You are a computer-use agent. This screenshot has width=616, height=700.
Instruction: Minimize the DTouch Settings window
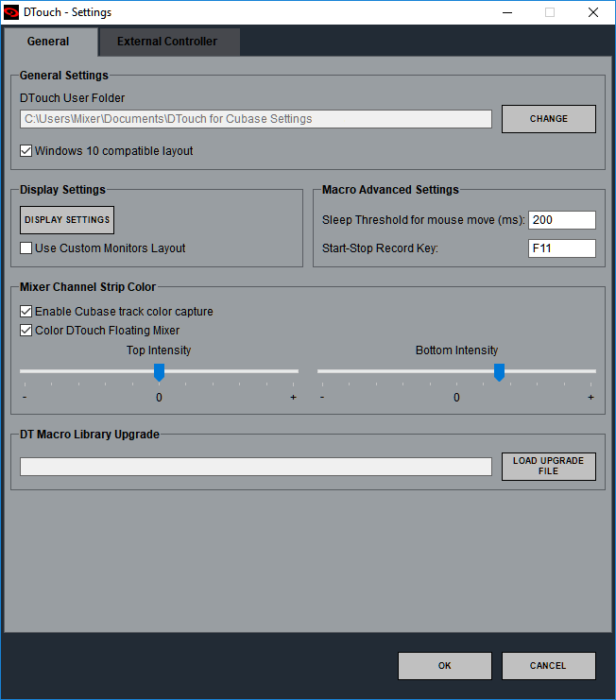click(x=506, y=12)
